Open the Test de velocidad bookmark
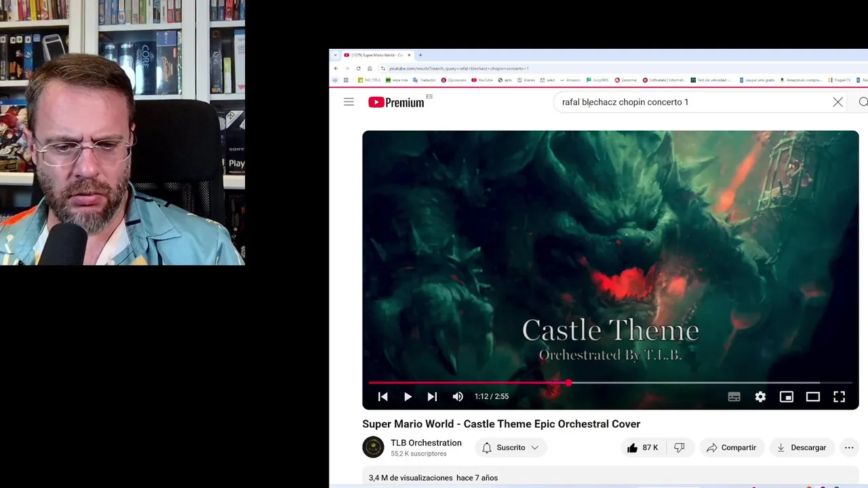Viewport: 868px width, 488px height. (711, 80)
